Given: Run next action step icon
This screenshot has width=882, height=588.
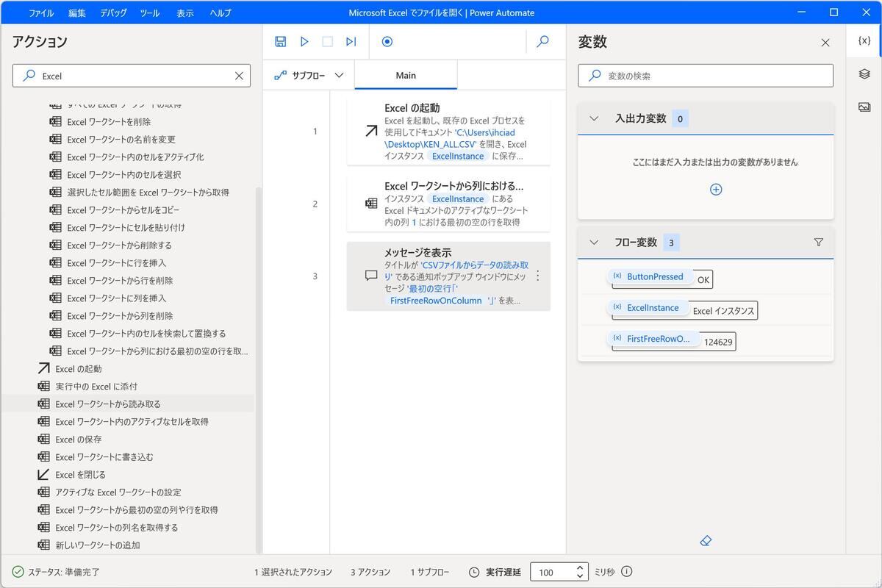Looking at the screenshot, I should [351, 42].
